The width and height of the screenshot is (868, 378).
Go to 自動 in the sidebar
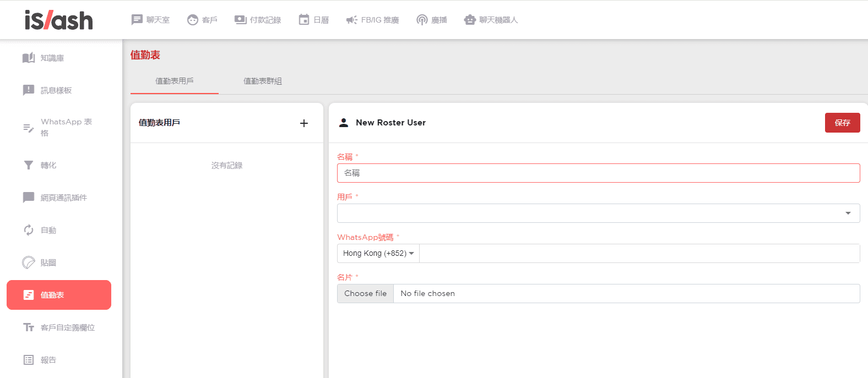(x=48, y=230)
